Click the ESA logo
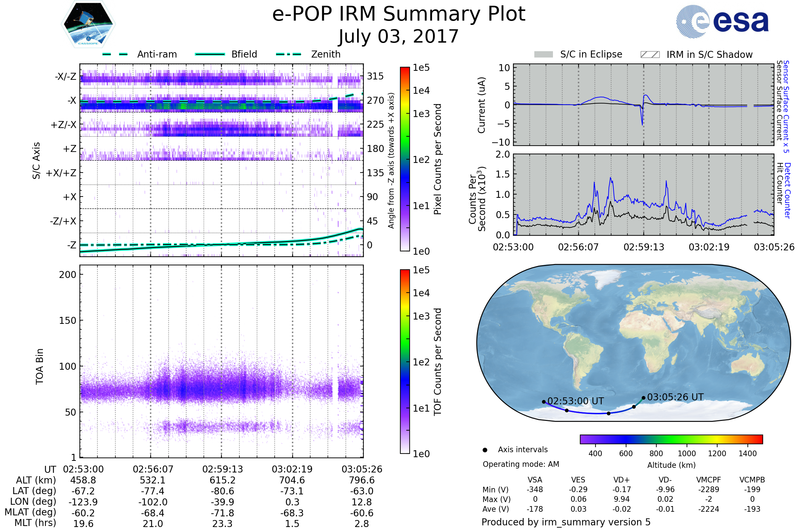Viewport: 798px width, 532px height. click(x=722, y=21)
